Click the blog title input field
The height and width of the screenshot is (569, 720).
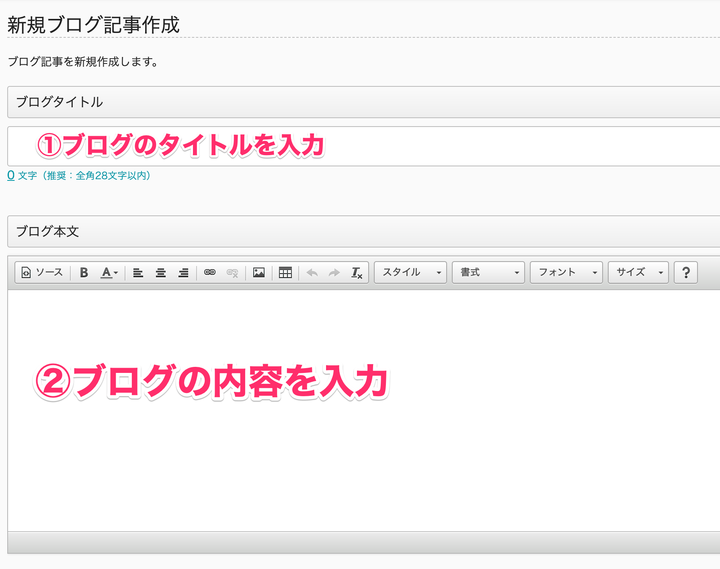(364, 146)
